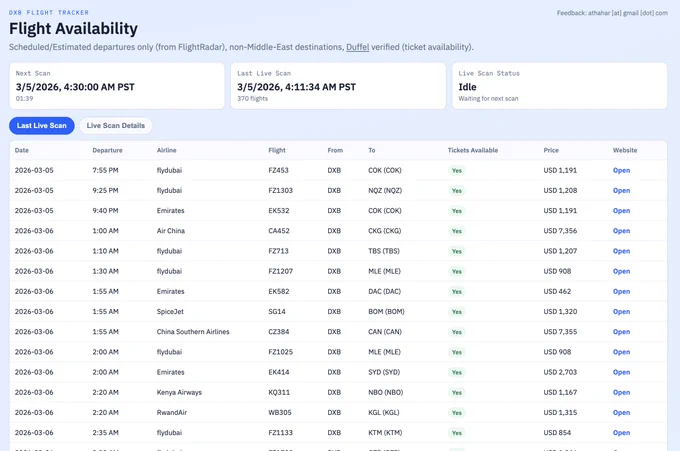Open website link for flight CZ384
Viewport: 680px width, 451px height.
pyautogui.click(x=621, y=332)
